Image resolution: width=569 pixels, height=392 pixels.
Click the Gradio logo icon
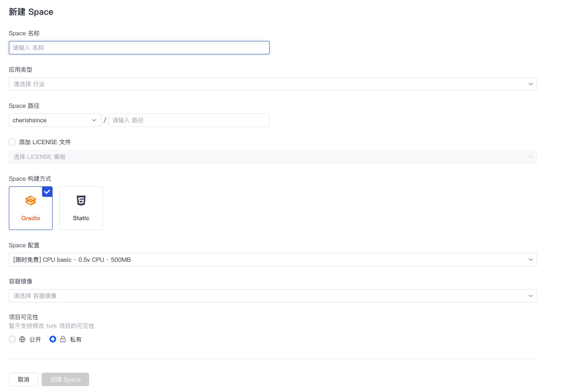(30, 200)
